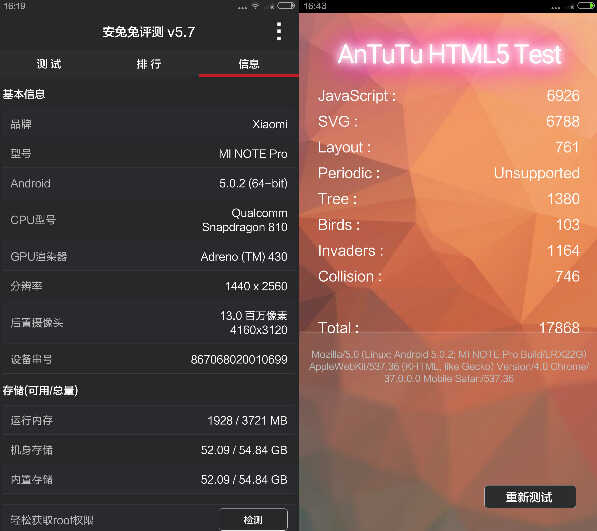Select the JavaScript score 6926
The width and height of the screenshot is (597, 531).
click(563, 96)
